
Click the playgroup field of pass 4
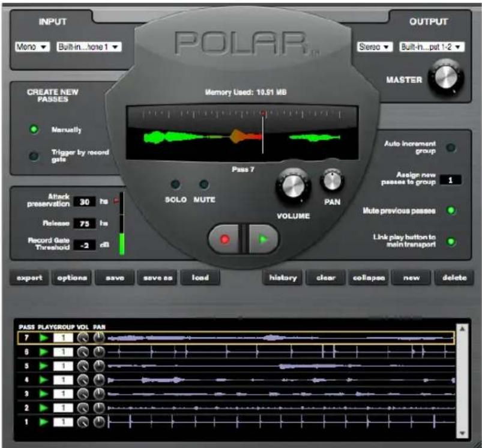[63, 380]
